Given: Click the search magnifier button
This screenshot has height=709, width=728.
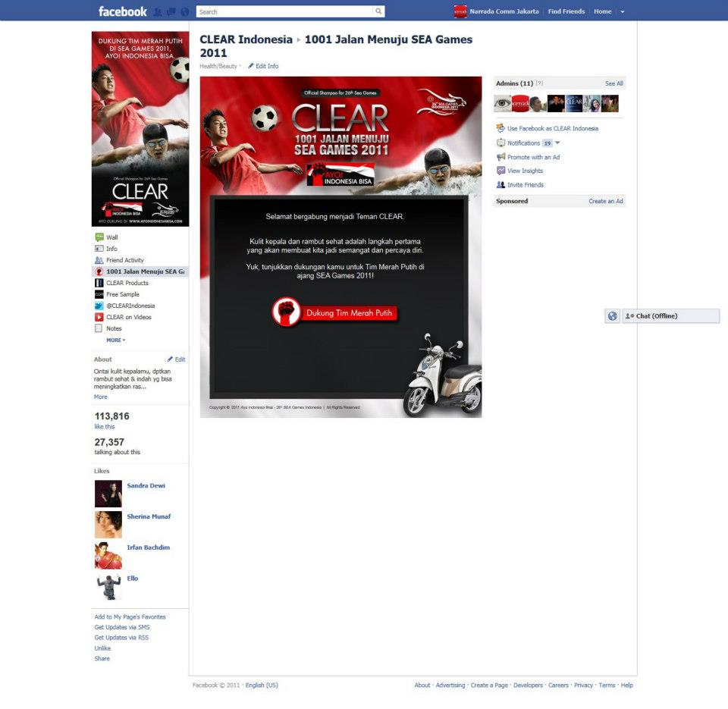Looking at the screenshot, I should click(x=379, y=11).
